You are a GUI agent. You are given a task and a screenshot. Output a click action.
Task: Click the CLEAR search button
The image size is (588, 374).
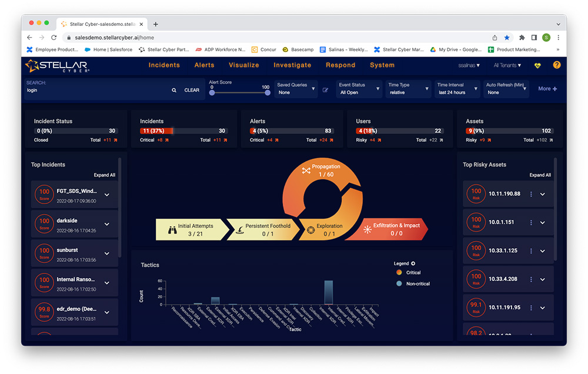pos(192,91)
